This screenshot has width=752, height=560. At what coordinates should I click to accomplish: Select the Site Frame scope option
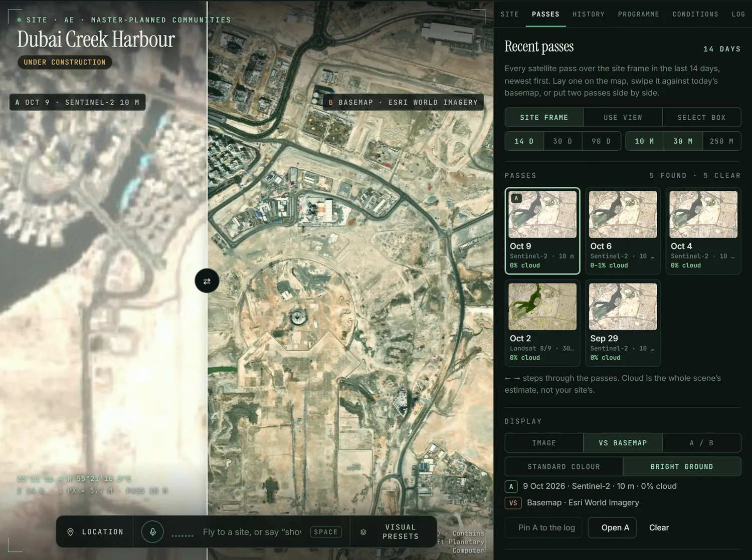coord(544,117)
